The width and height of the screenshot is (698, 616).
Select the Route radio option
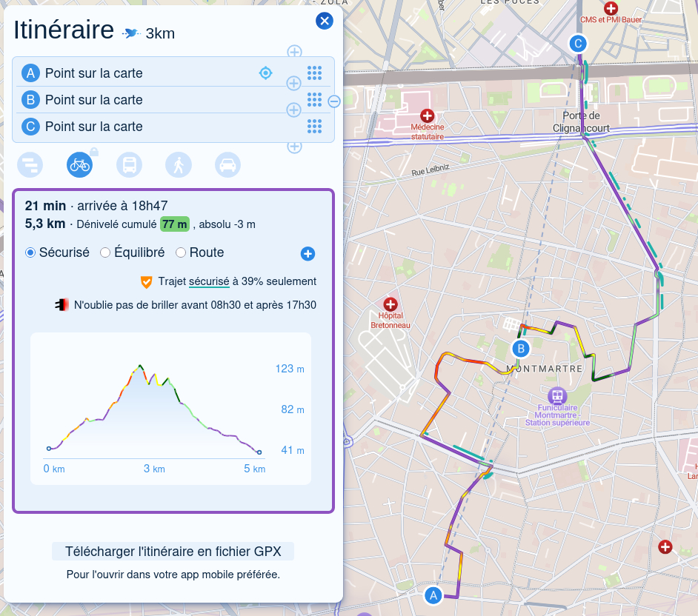[181, 252]
